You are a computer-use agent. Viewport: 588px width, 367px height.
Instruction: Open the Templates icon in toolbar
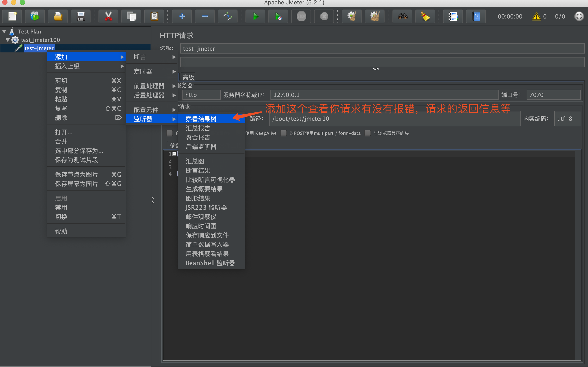pyautogui.click(x=35, y=17)
